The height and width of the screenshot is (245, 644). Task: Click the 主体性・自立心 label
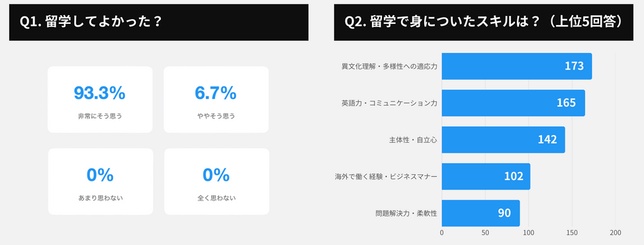(413, 140)
